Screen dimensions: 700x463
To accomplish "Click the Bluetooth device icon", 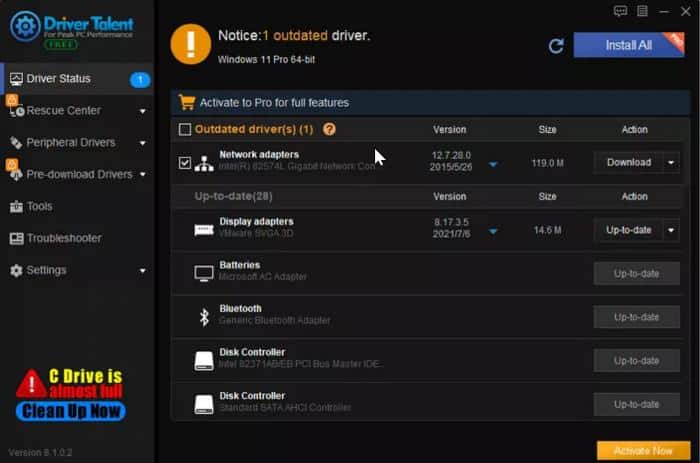I will [x=204, y=317].
